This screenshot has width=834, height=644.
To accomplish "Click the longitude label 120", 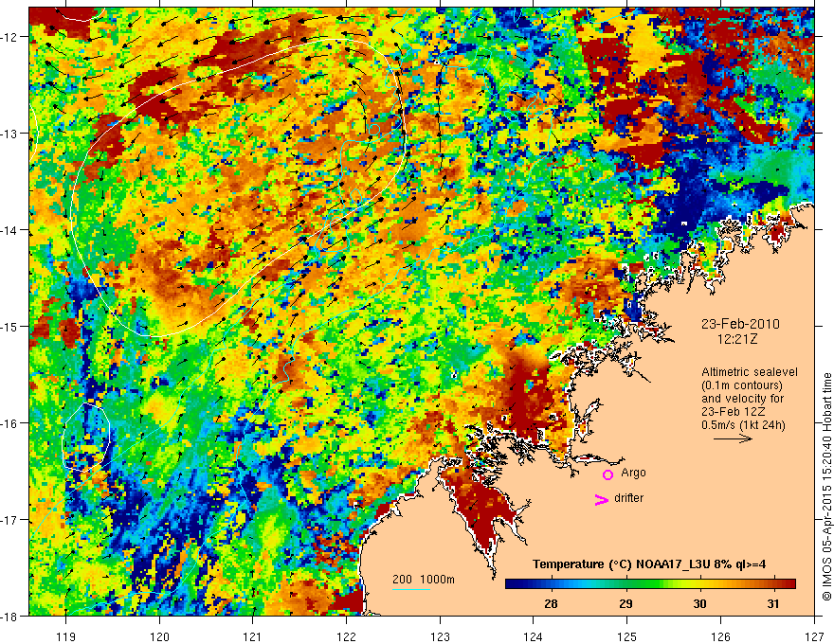I will (x=159, y=636).
